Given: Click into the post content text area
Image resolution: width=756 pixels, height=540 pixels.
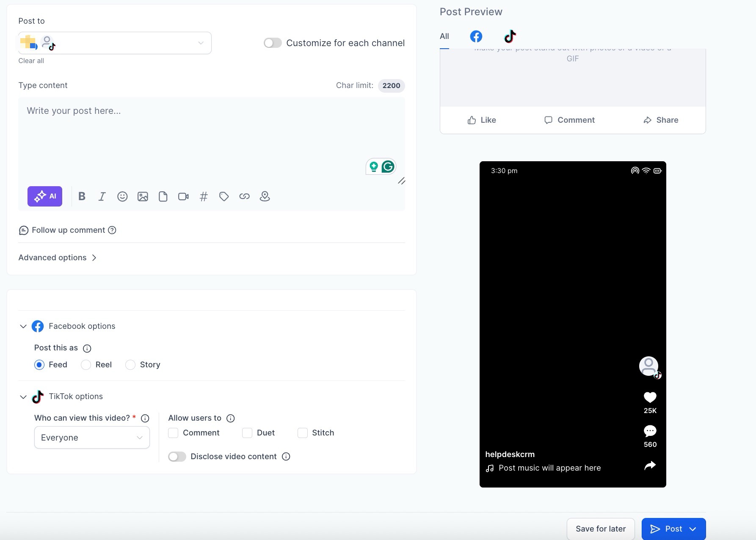Looking at the screenshot, I should [x=212, y=135].
